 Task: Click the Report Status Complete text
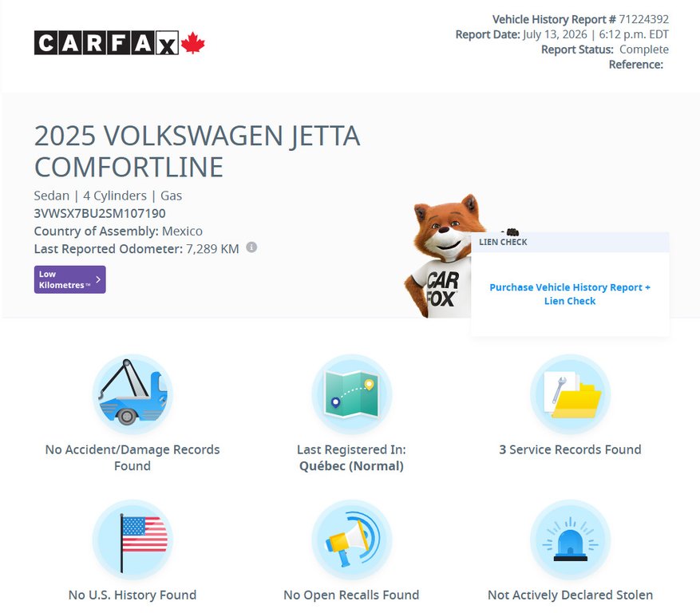(x=605, y=49)
